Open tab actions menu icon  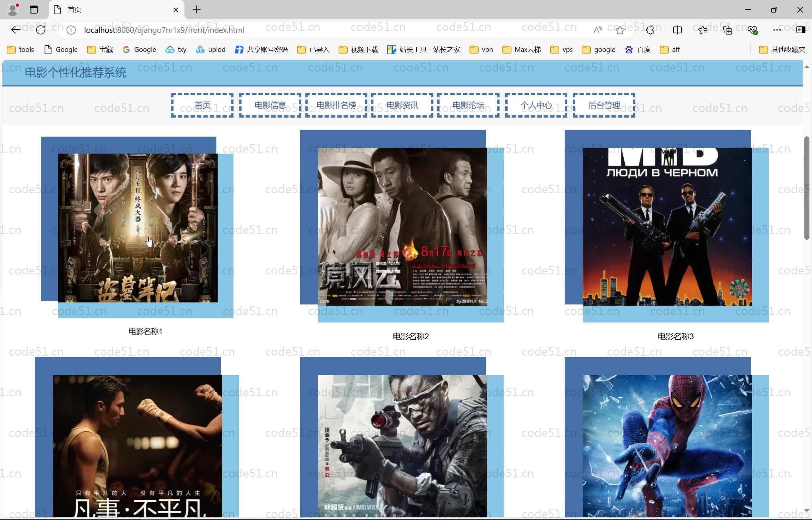click(x=34, y=9)
